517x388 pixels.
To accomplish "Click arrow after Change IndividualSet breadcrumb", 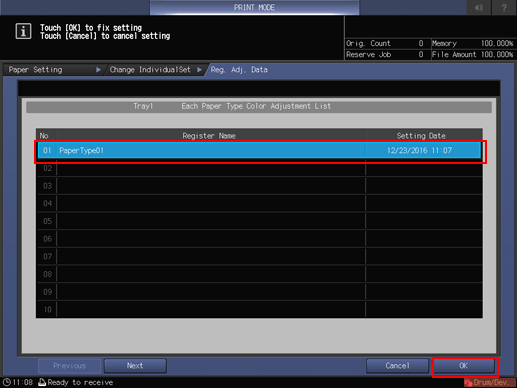I will pyautogui.click(x=199, y=70).
